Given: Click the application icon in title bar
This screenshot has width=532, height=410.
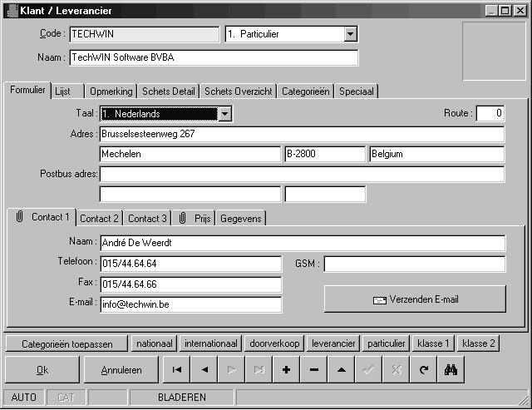Looking at the screenshot, I should pos(12,11).
